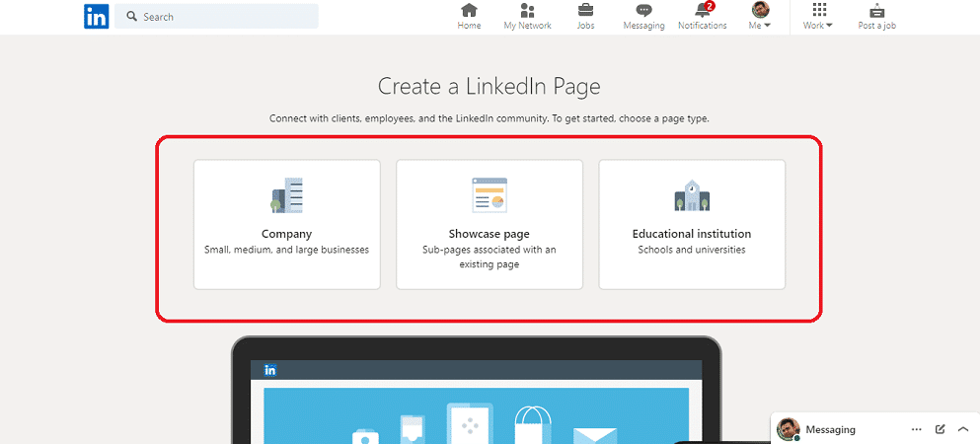Expand the Me profile dropdown

(760, 17)
